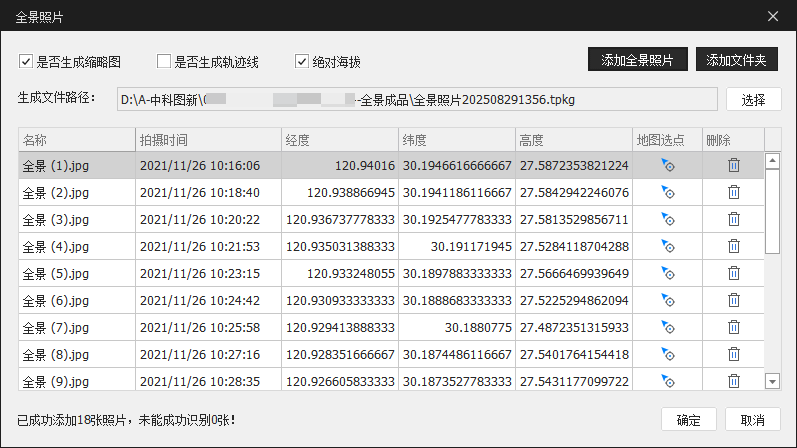
Task: Toggle 是否生成缩略图 checkbox
Action: [26, 62]
